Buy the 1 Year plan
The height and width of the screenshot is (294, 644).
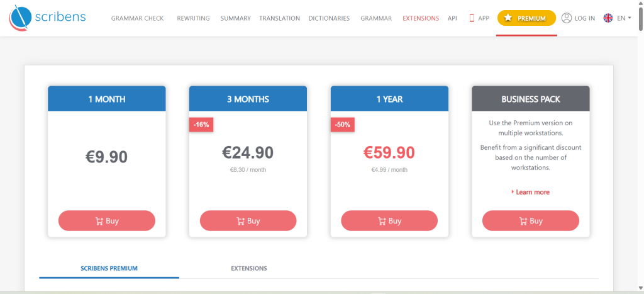389,221
